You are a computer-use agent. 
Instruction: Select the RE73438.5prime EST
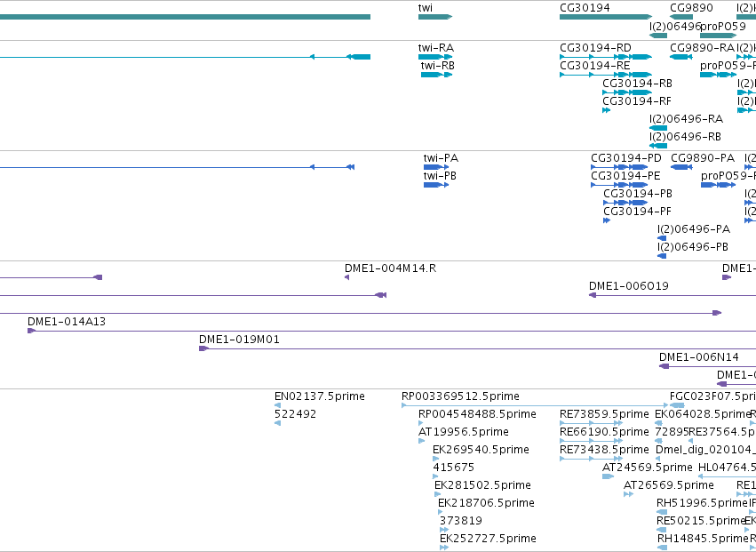pos(591,460)
